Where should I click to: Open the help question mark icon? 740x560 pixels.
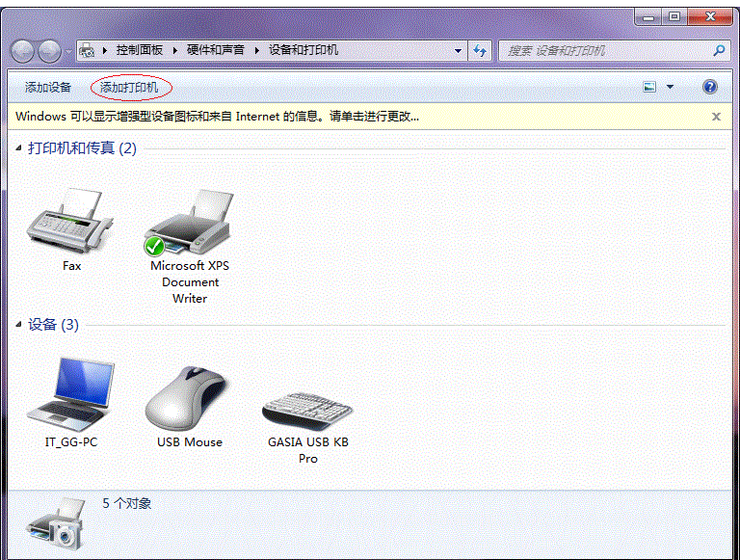(x=710, y=87)
